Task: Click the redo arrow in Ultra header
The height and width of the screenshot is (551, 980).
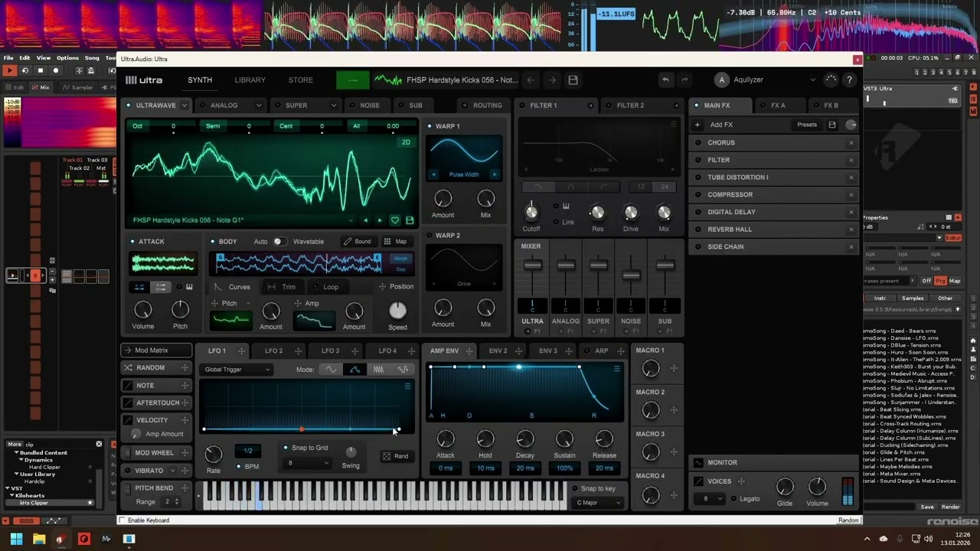Action: pos(684,80)
